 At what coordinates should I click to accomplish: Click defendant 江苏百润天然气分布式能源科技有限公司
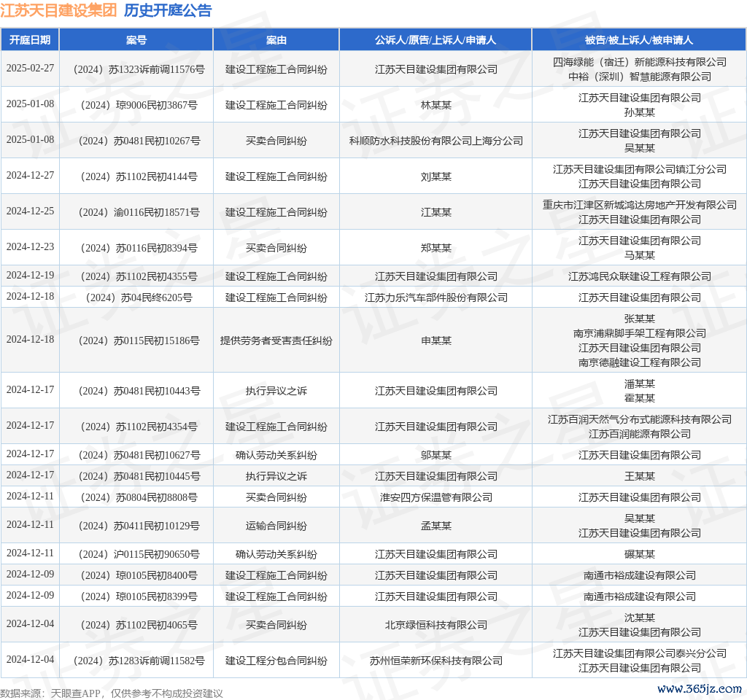point(639,419)
